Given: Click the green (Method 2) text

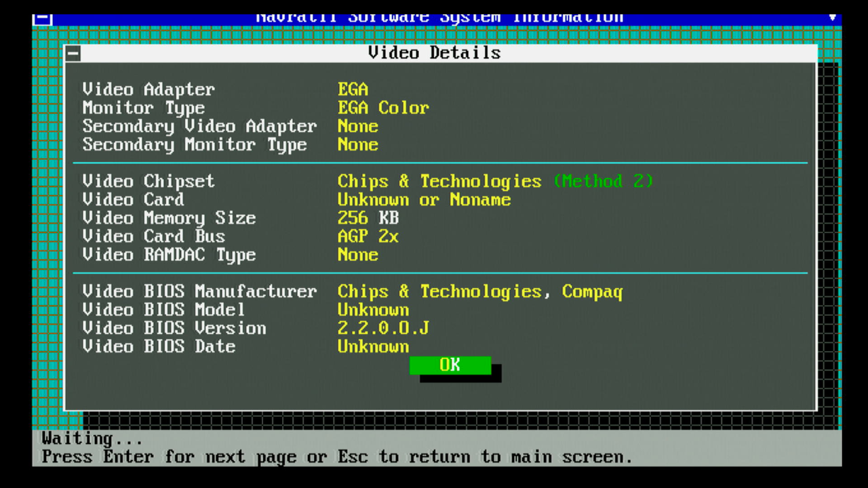Looking at the screenshot, I should 603,181.
